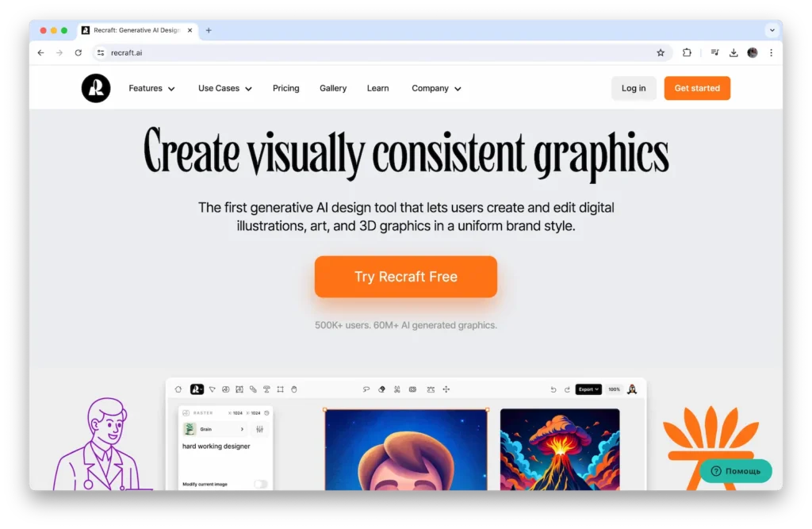Expand the Company menu
Screen dimensions: 812x529
[436, 89]
